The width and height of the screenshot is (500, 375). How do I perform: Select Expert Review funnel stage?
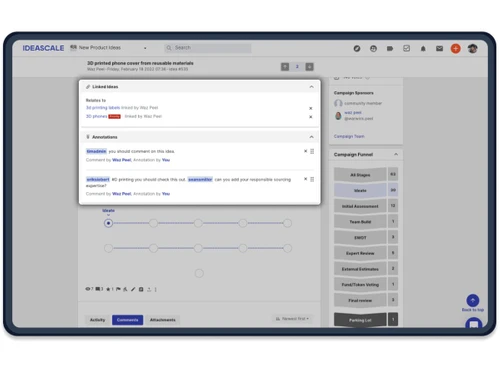(360, 253)
